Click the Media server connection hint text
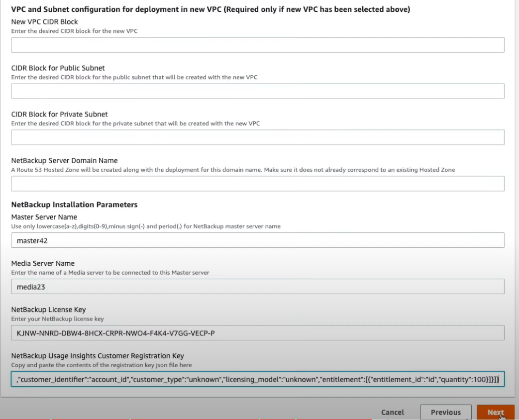Viewport: 519px width, 420px height. (x=110, y=273)
